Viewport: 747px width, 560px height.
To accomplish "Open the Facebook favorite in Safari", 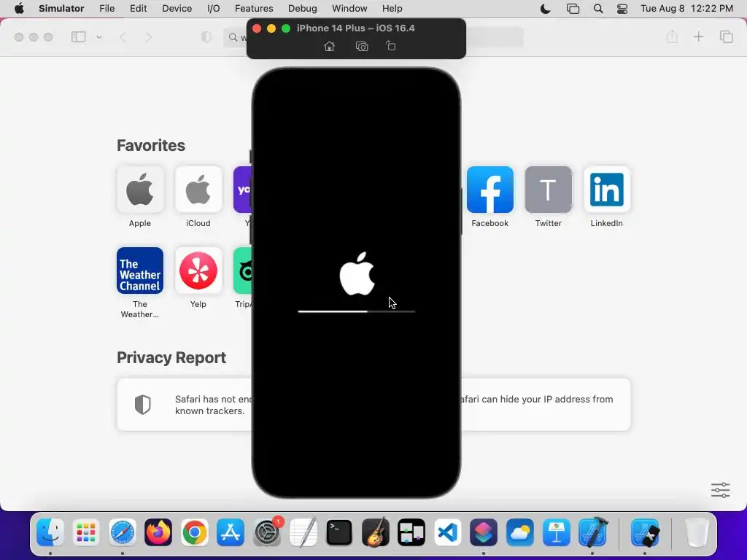I will (x=490, y=190).
